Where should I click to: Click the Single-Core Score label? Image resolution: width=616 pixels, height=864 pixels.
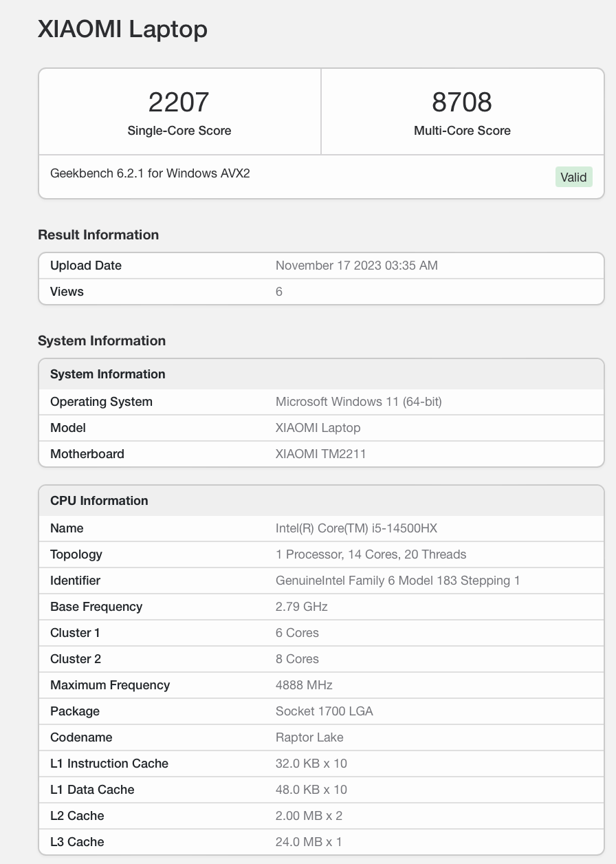(179, 131)
